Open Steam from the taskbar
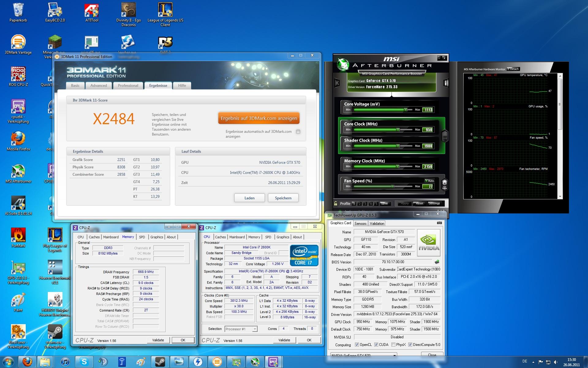The width and height of the screenshot is (588, 368). 160,362
